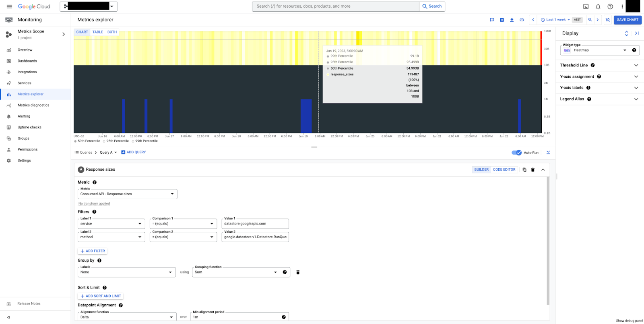This screenshot has width=644, height=324.
Task: Open the main hamburger menu
Action: click(9, 6)
